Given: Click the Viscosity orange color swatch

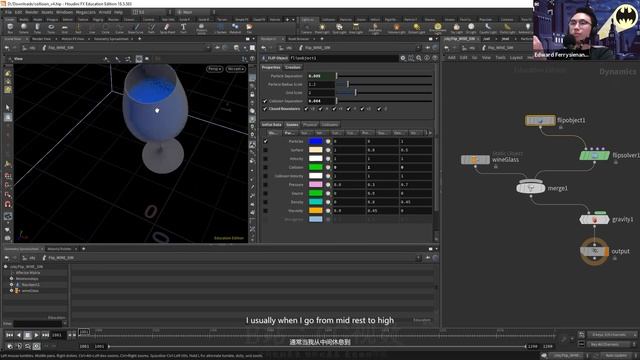Looking at the screenshot, I should pos(316,211).
